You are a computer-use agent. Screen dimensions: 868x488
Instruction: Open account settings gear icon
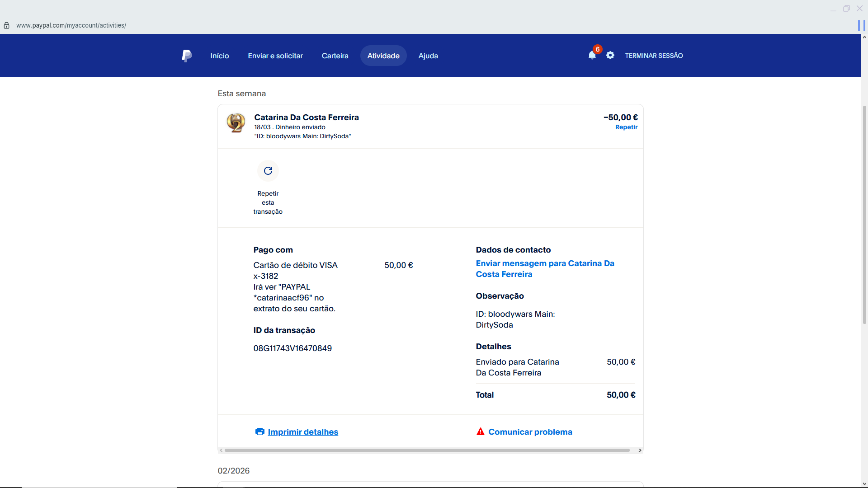(x=610, y=55)
